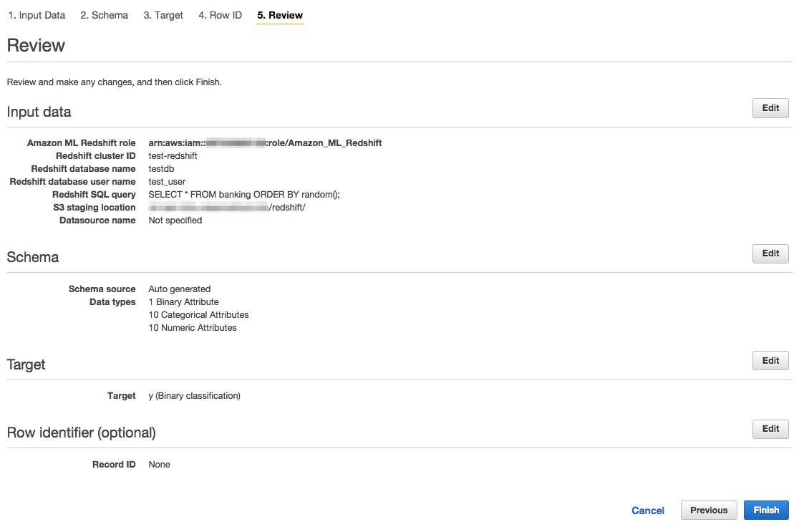Click the Record ID "None" value

click(159, 464)
